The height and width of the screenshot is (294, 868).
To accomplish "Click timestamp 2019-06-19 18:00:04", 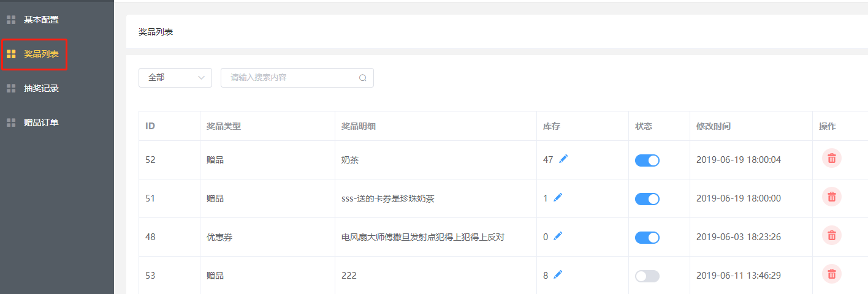I will point(739,160).
